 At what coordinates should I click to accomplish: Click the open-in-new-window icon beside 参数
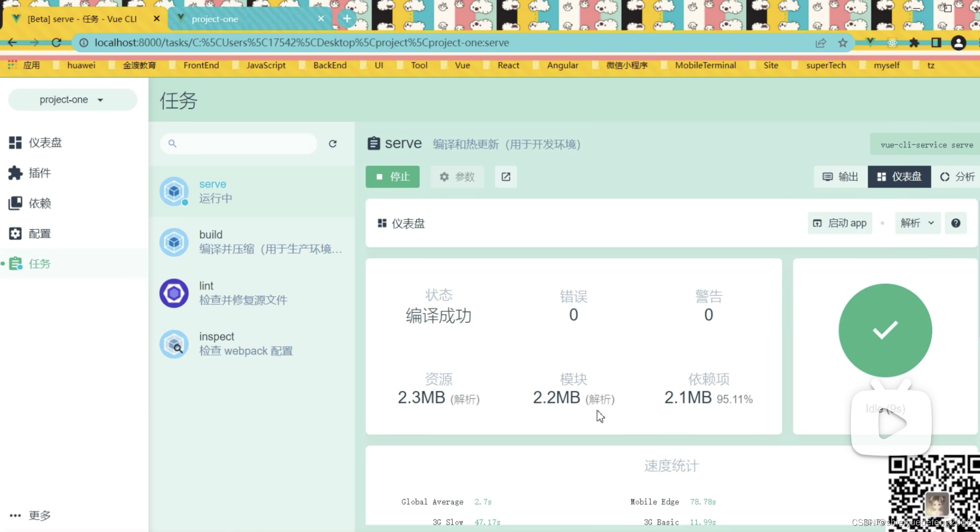click(x=506, y=177)
